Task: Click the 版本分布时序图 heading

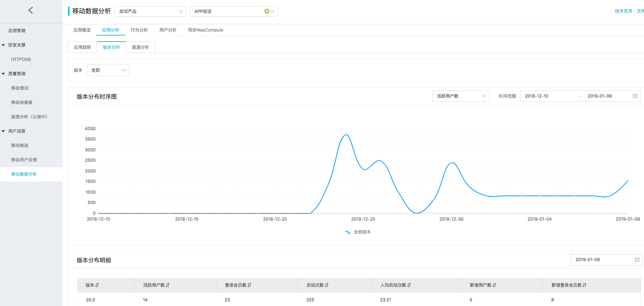Action: [x=97, y=96]
